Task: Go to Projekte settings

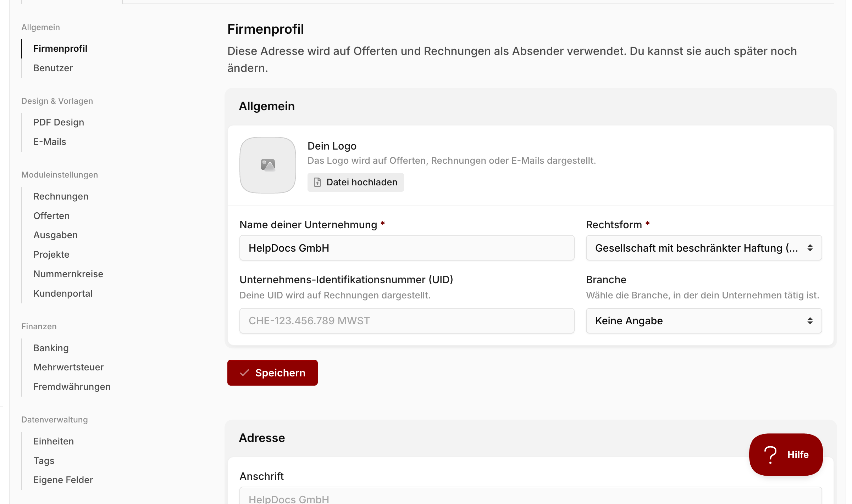Action: tap(51, 254)
